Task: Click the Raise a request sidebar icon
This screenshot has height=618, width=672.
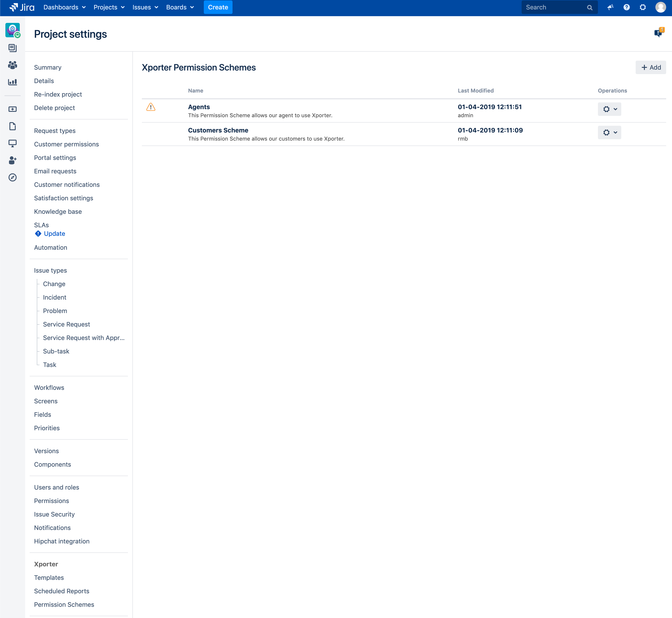Action: pos(12,109)
